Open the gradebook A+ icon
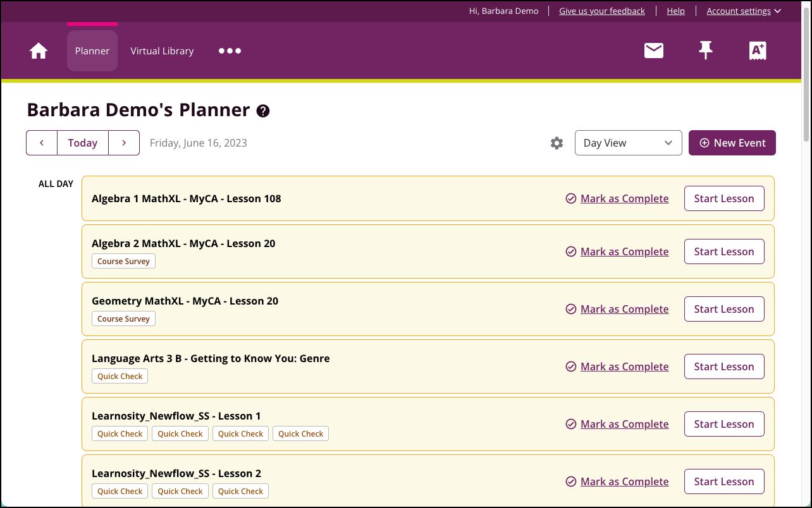The image size is (812, 508). 757,51
